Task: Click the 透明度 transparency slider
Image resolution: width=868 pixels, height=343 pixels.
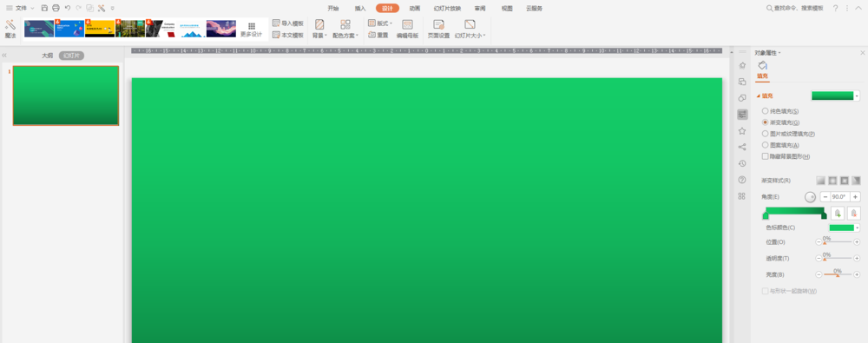Action: 838,258
